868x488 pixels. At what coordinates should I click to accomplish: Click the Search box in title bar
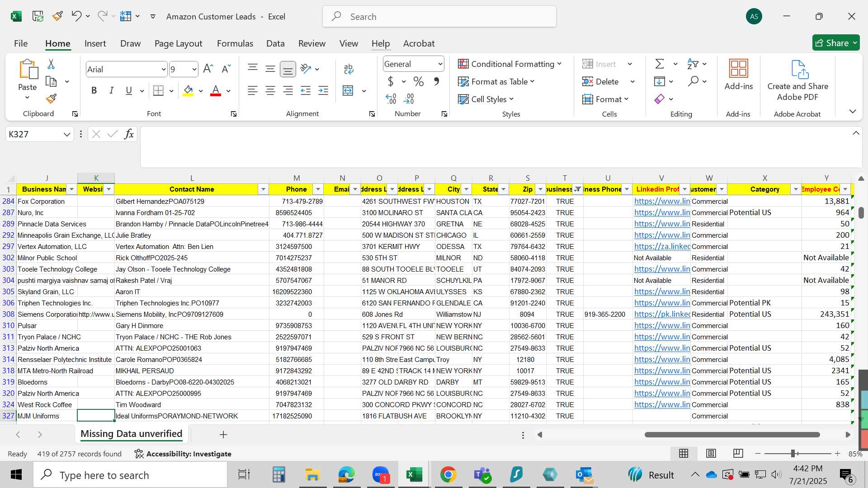pyautogui.click(x=439, y=17)
